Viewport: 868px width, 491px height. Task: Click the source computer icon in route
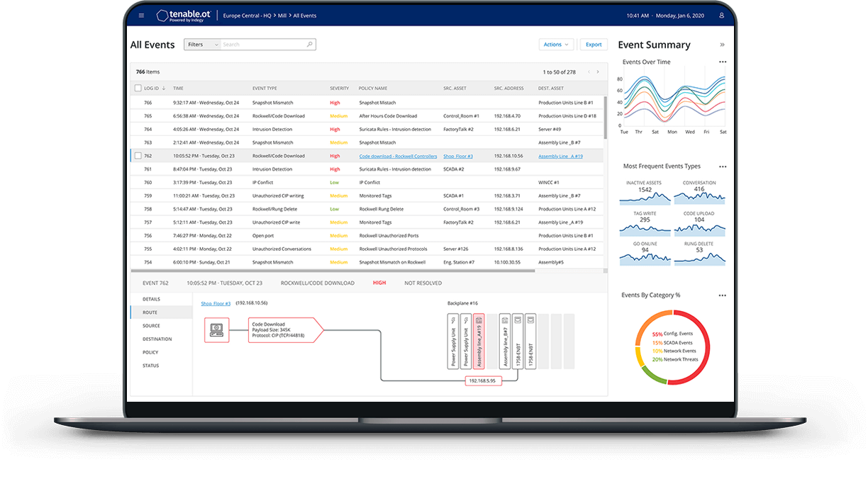(217, 329)
